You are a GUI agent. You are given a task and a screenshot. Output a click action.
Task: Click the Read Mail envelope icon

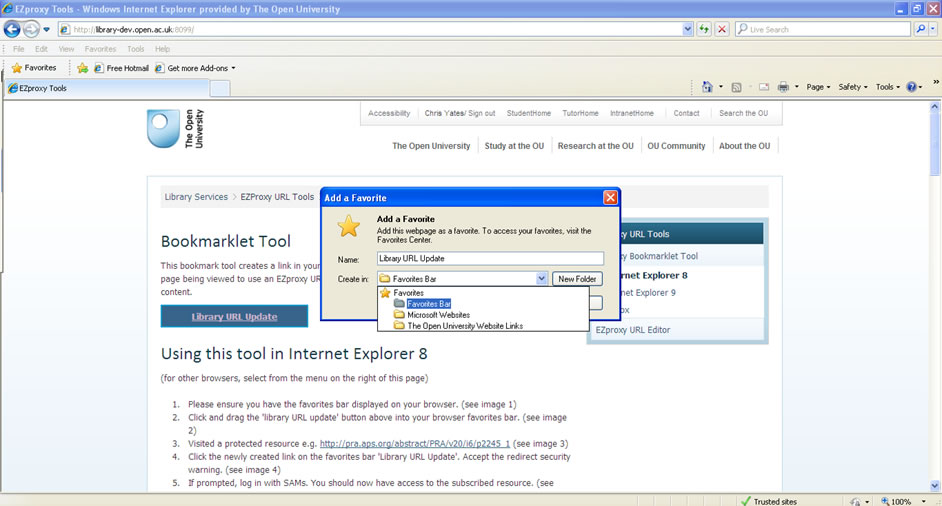pyautogui.click(x=764, y=87)
